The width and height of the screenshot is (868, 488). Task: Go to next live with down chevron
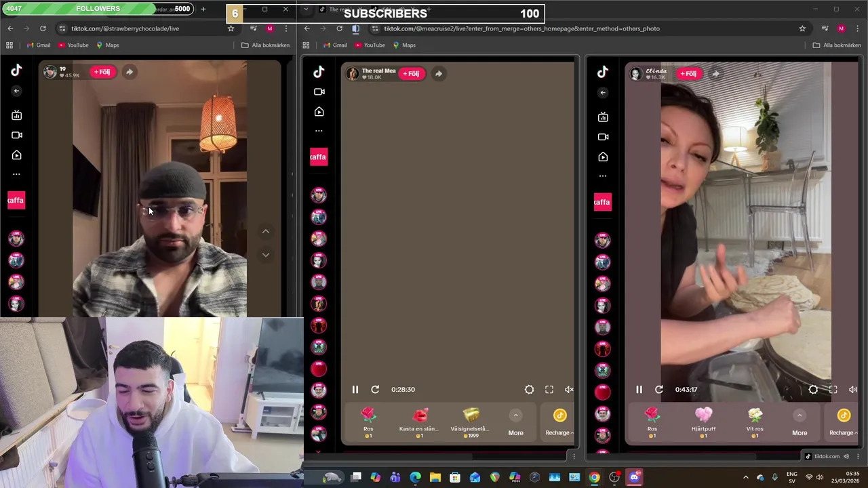(x=266, y=255)
